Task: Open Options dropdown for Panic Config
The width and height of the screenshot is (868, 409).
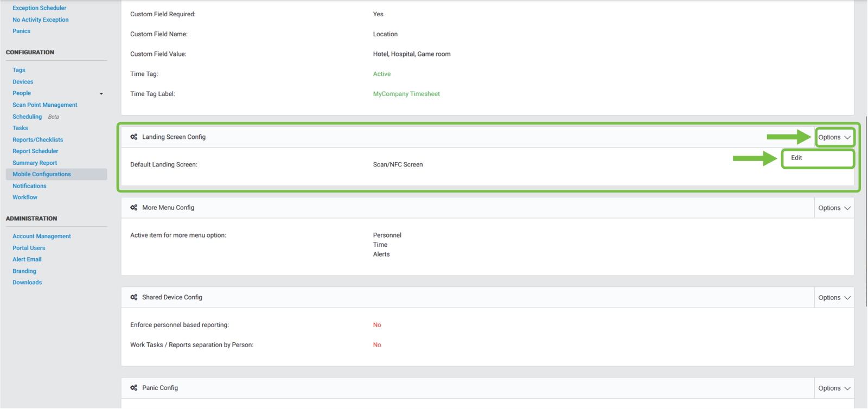Action: (834, 388)
